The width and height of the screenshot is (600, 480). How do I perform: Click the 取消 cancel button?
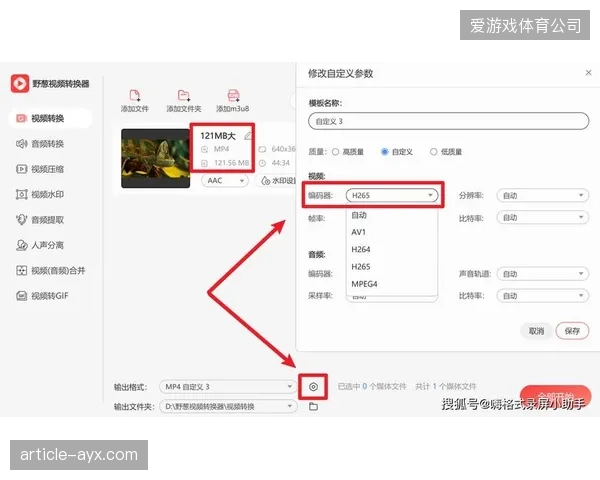tap(536, 331)
